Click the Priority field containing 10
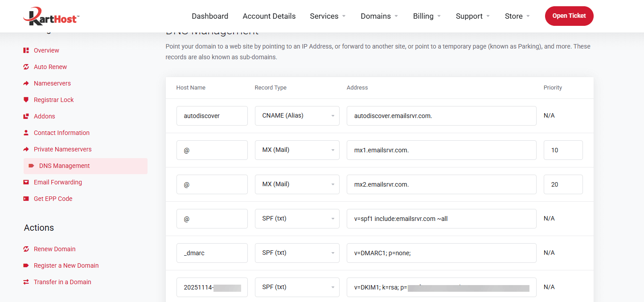The height and width of the screenshot is (302, 644). pyautogui.click(x=563, y=150)
